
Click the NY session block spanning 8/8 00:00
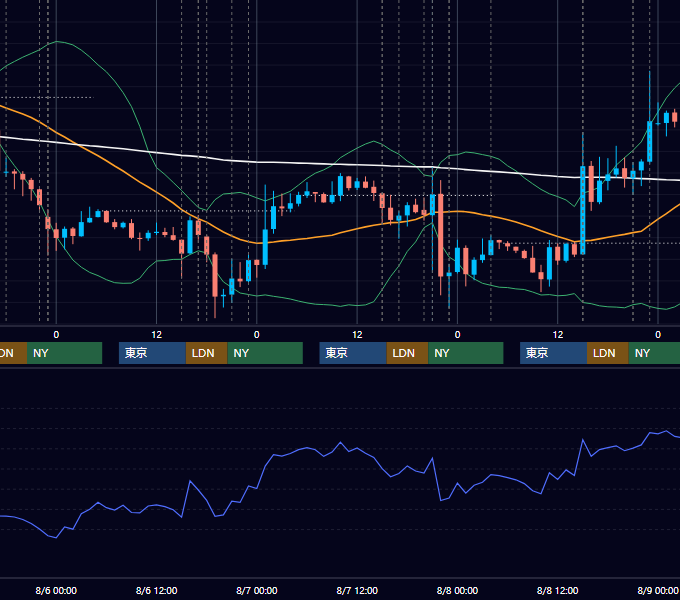click(x=466, y=353)
